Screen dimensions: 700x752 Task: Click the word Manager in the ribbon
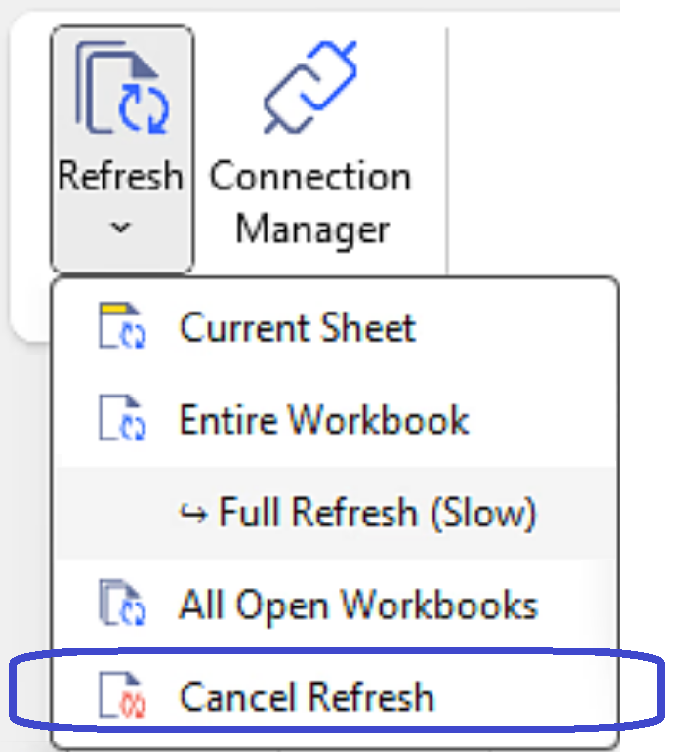pyautogui.click(x=312, y=230)
